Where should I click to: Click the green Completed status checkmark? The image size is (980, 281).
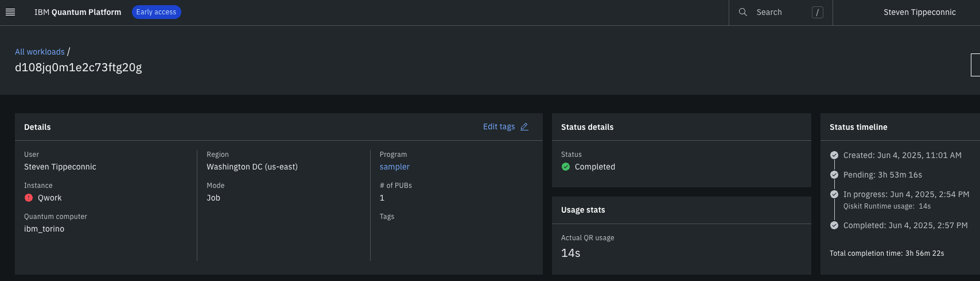[566, 167]
